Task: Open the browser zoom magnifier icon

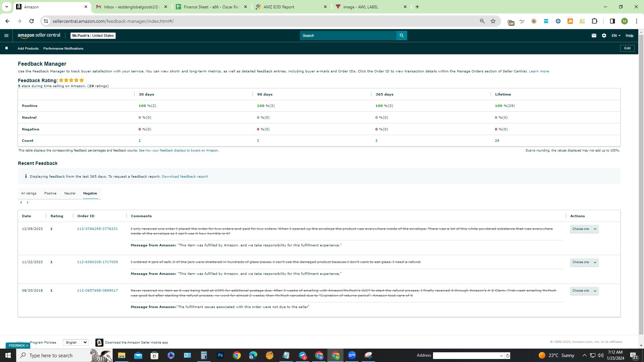Action: (x=482, y=21)
